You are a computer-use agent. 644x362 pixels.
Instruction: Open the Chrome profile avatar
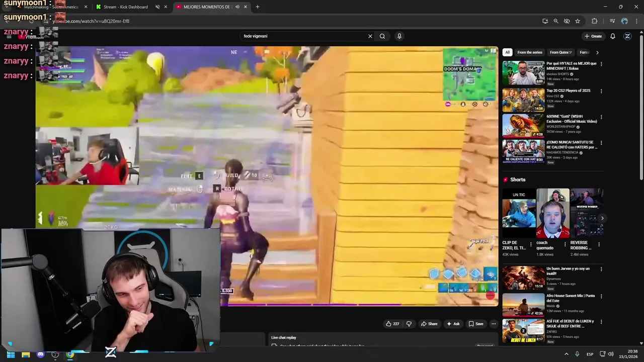tap(624, 21)
